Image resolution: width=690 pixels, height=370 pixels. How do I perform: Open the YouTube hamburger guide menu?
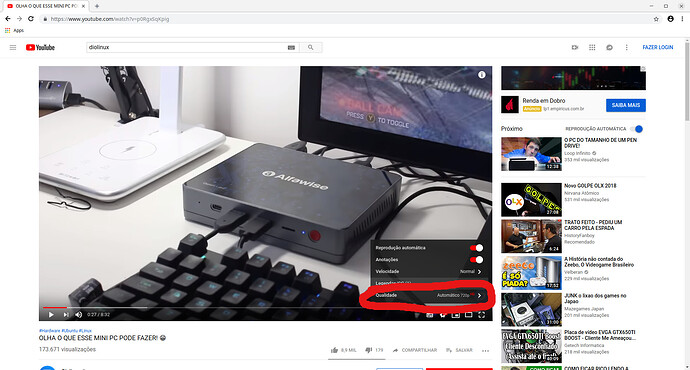pyautogui.click(x=13, y=48)
